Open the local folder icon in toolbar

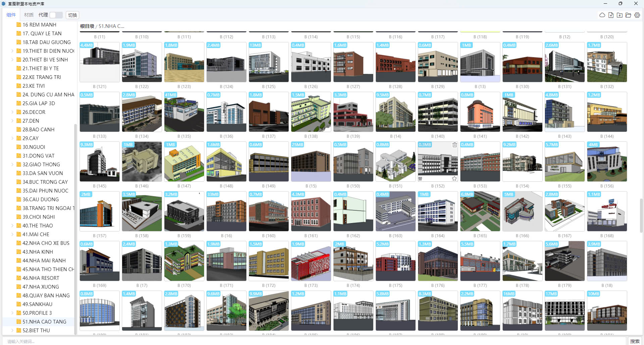tap(628, 15)
